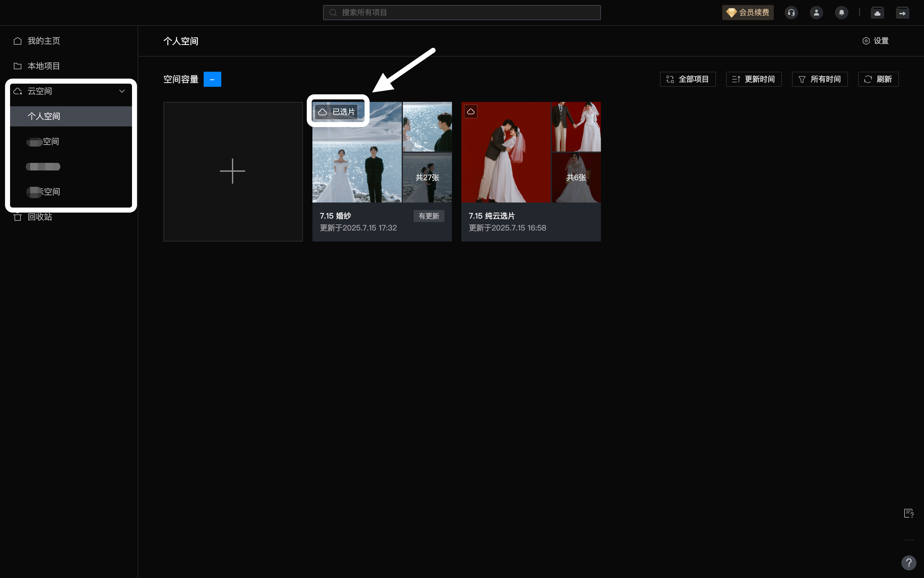
Task: Open 设置 settings with gear icon
Action: click(876, 41)
